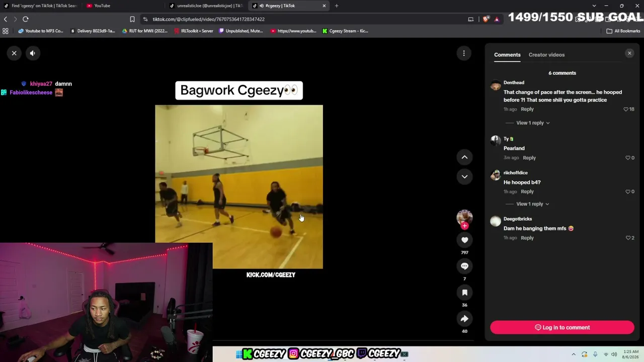Open the creator's profile avatar beside the video
The width and height of the screenshot is (644, 362).
click(x=464, y=217)
